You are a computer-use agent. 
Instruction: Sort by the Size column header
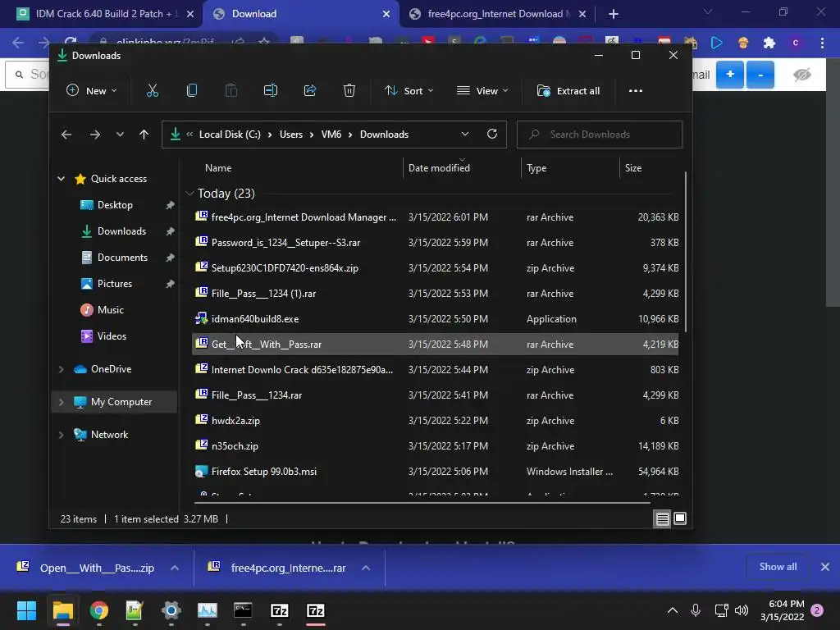632,167
